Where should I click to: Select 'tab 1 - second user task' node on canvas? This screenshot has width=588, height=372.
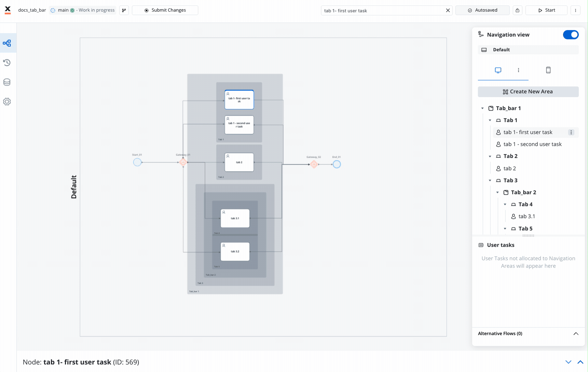pos(239,125)
